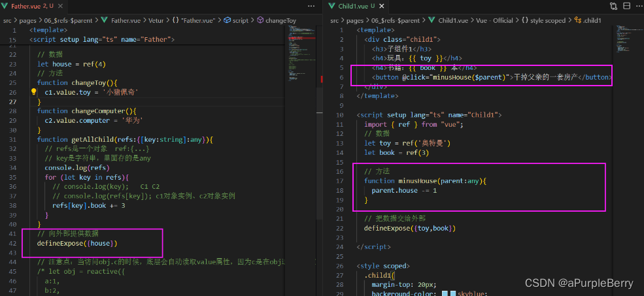Split the Child1.vue editor

click(627, 6)
